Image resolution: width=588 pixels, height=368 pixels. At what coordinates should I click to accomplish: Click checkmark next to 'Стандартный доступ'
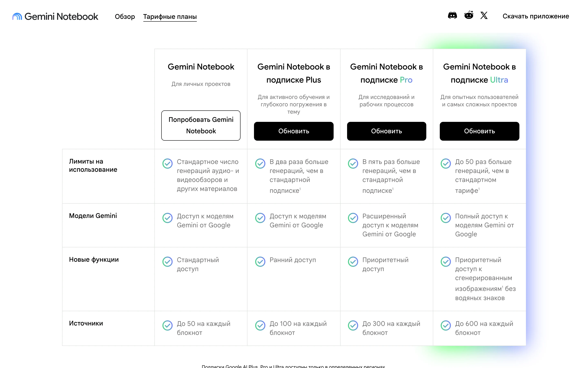167,262
